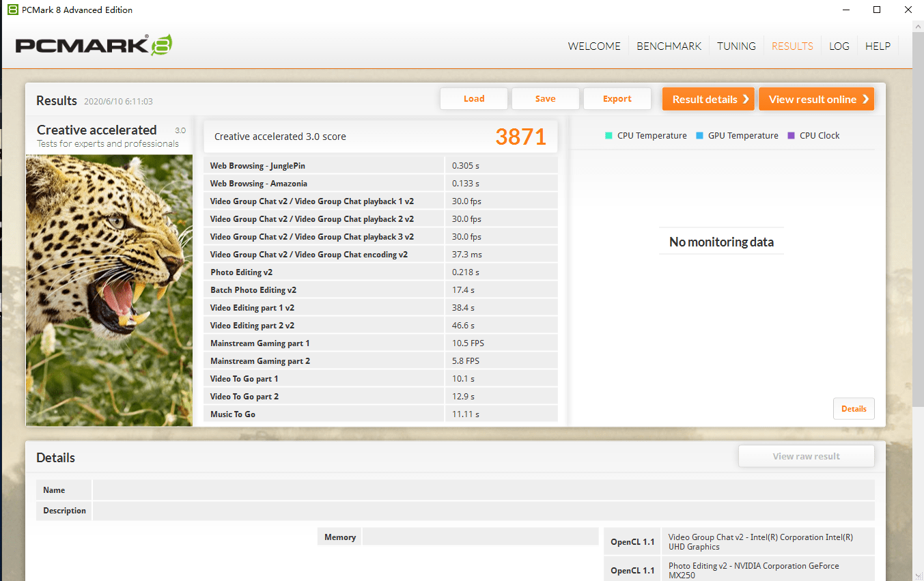Click the Description field in Details
This screenshot has height=581, width=924.
[484, 510]
